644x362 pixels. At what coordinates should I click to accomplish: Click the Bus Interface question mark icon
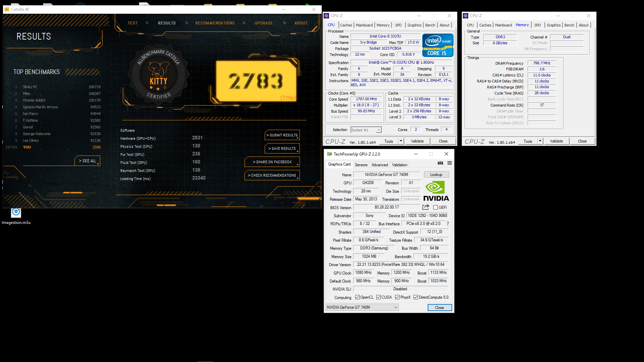(x=447, y=224)
